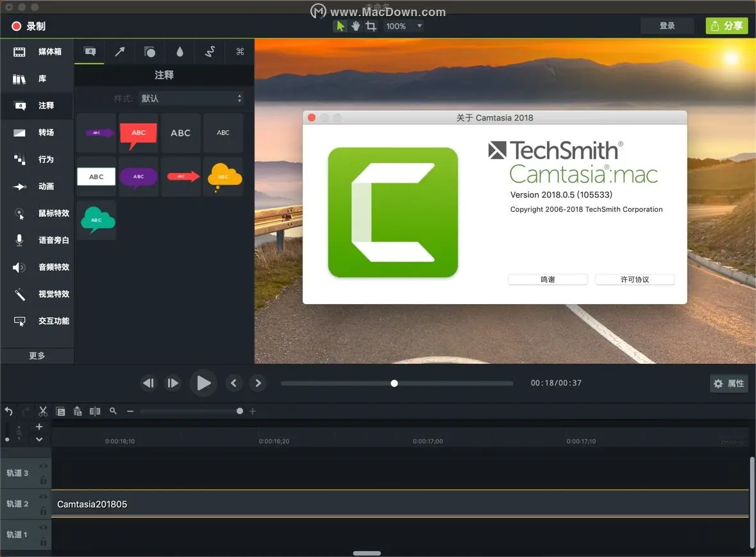Image resolution: width=756 pixels, height=557 pixels.
Task: Click the green 分享 share button
Action: 727,26
